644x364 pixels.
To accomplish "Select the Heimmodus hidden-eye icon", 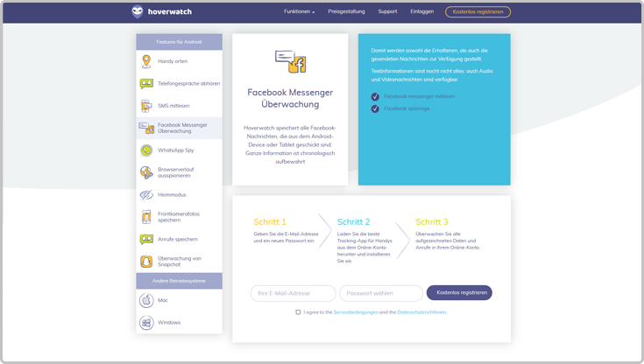I will click(146, 195).
